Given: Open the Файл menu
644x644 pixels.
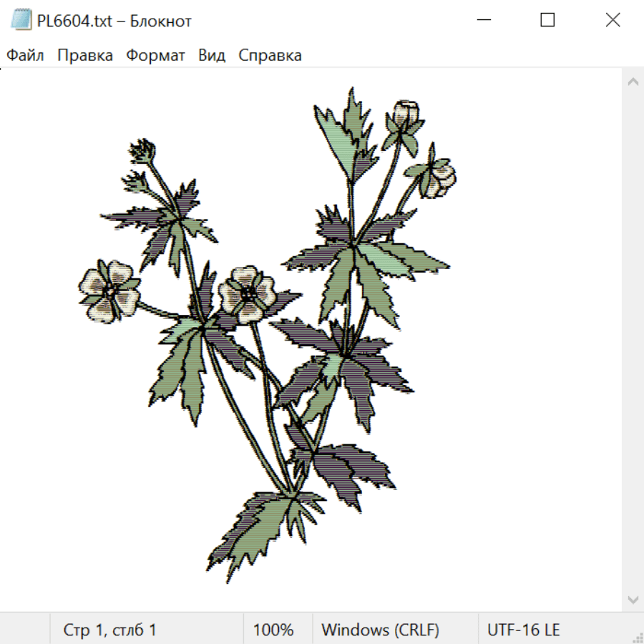Looking at the screenshot, I should 25,55.
